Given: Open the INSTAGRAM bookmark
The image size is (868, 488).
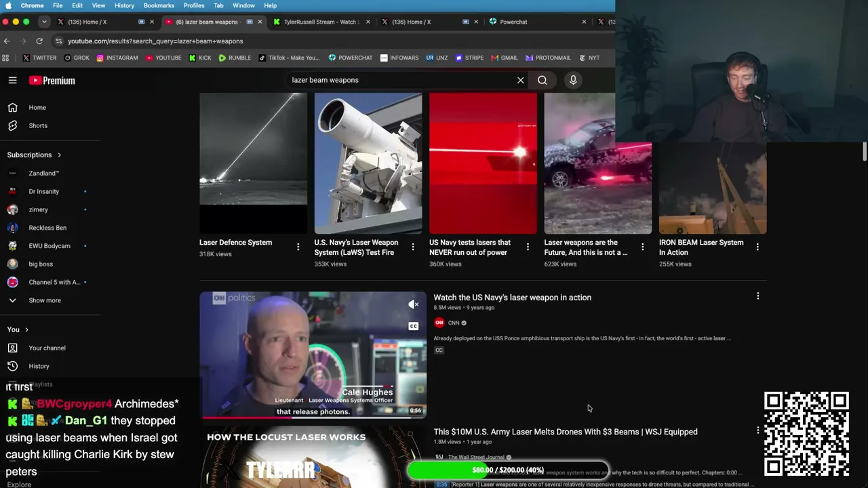Looking at the screenshot, I should point(117,58).
